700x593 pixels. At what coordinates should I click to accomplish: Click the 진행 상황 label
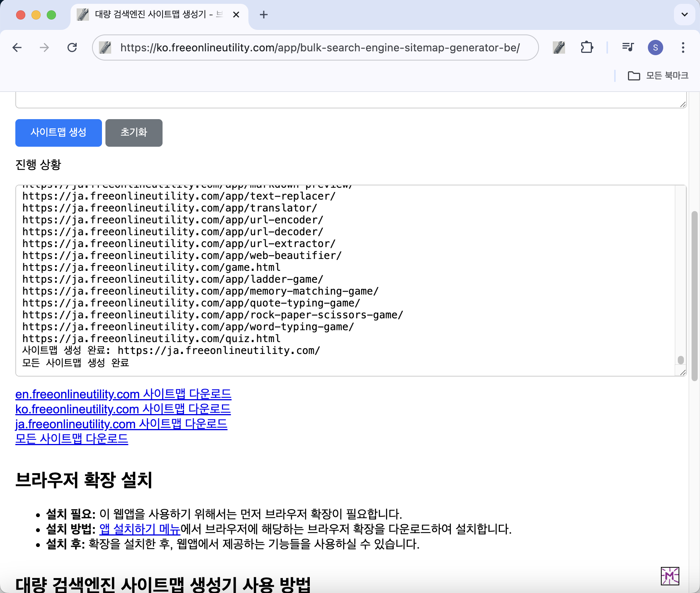pos(38,165)
